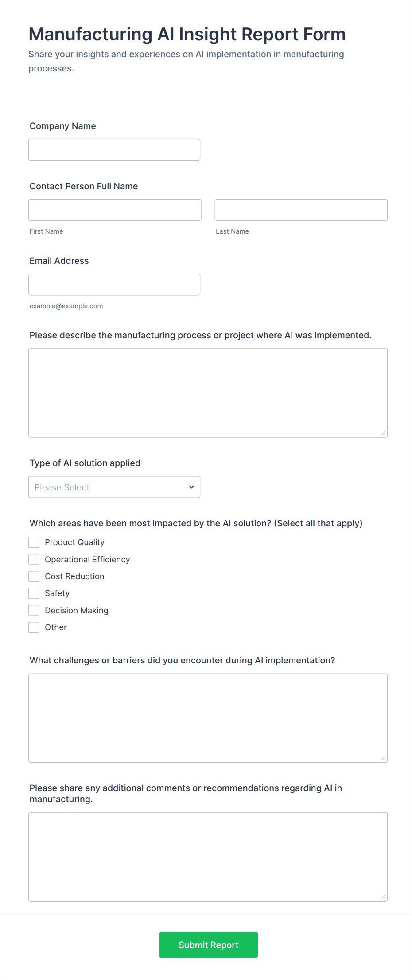Check the Other checkbox

click(x=34, y=627)
